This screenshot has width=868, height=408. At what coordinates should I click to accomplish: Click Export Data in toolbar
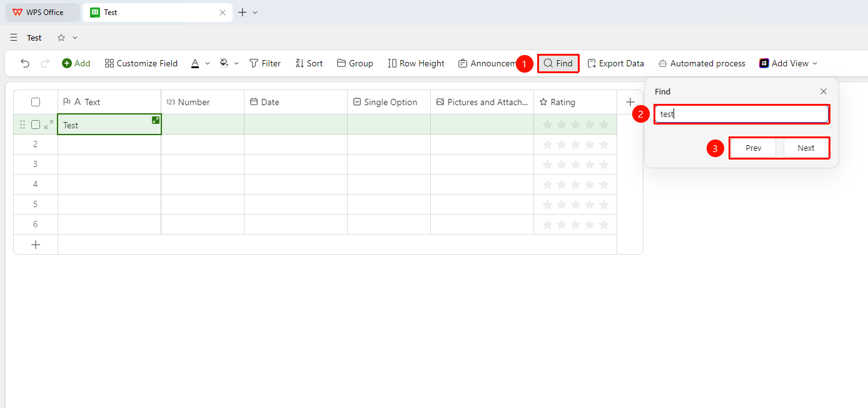(615, 63)
